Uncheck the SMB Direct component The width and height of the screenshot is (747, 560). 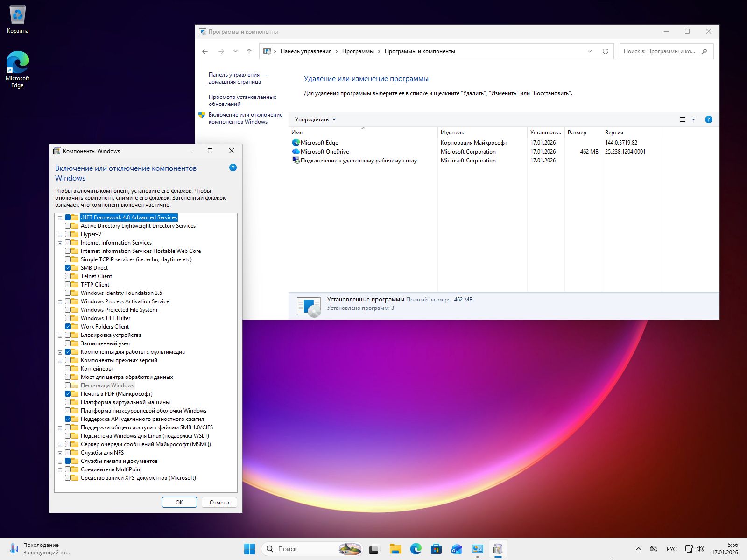pos(68,268)
